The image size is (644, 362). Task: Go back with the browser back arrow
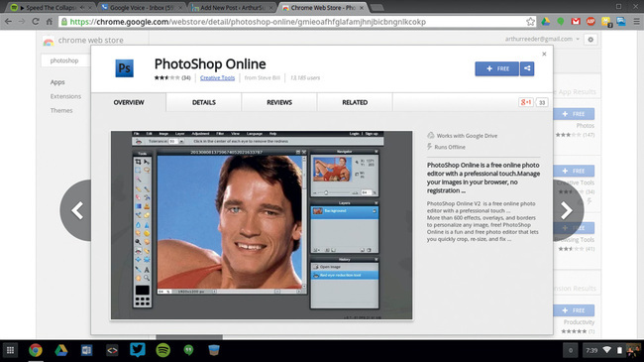pos(8,22)
